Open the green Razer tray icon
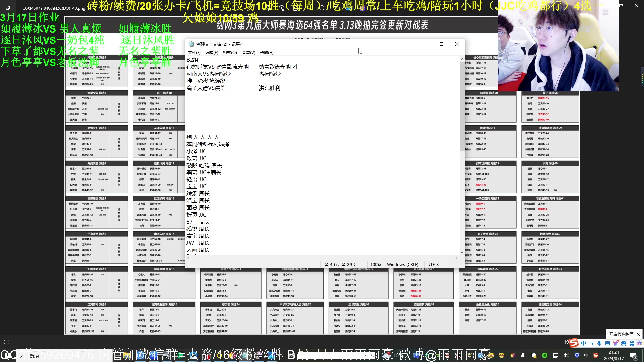This screenshot has width=644, height=362. coord(545,355)
